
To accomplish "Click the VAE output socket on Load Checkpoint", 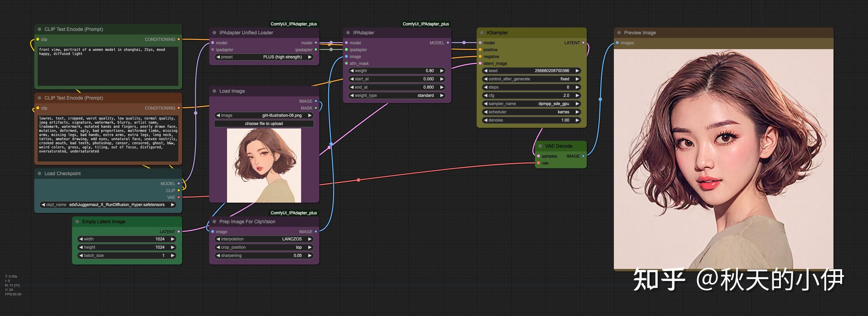I will pos(178,197).
